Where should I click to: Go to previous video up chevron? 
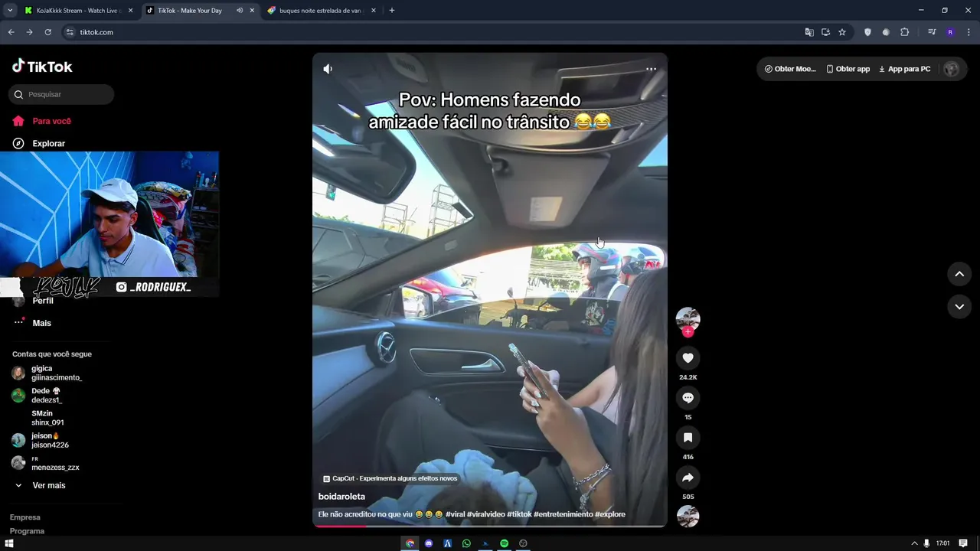959,274
